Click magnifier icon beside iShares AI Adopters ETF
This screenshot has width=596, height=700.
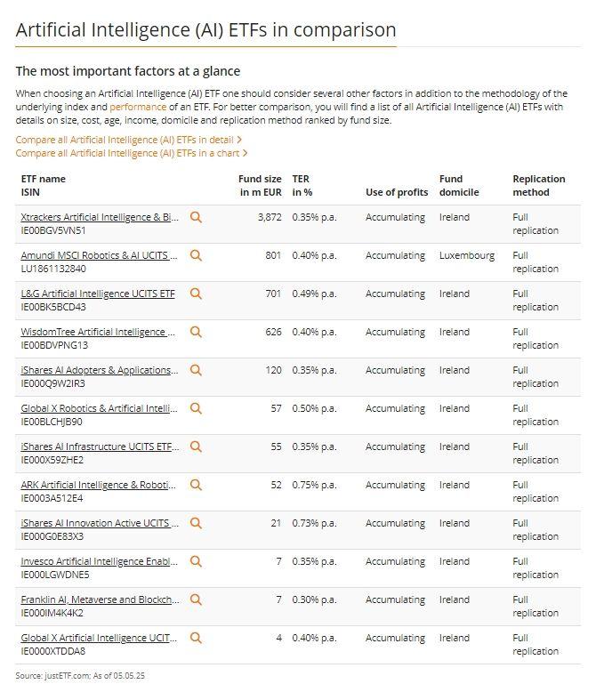(x=196, y=371)
